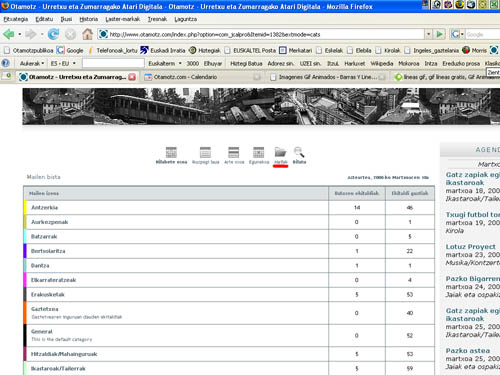This screenshot has height=375, width=500.
Task: Click the Hiztegi Batua toolbar button
Action: [246, 63]
